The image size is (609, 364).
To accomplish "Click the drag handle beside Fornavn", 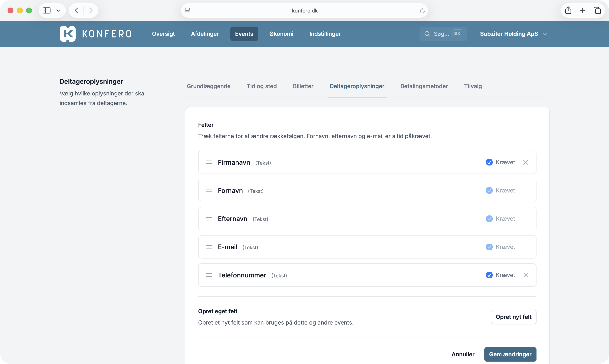I will pos(209,191).
